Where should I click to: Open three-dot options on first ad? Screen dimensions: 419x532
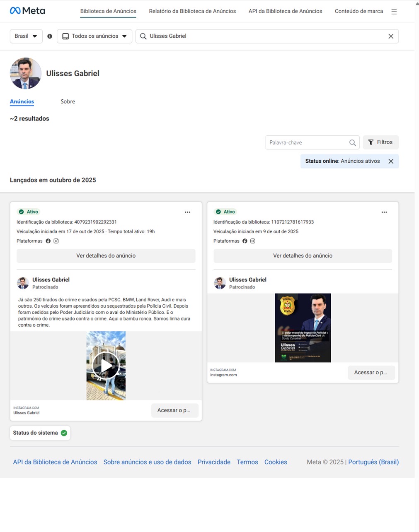(187, 212)
